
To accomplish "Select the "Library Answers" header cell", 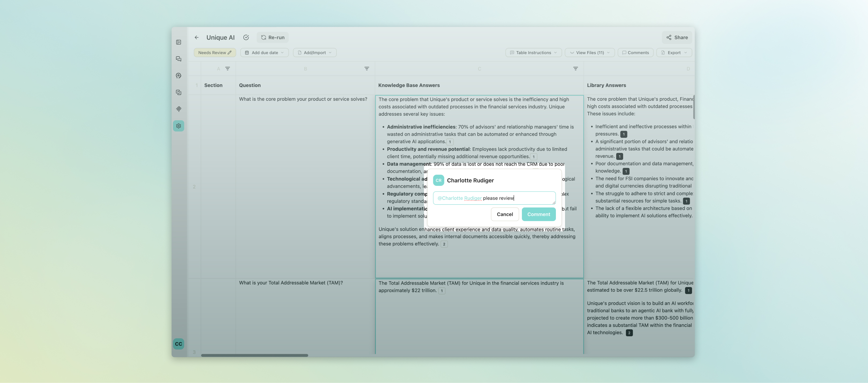I will 639,85.
